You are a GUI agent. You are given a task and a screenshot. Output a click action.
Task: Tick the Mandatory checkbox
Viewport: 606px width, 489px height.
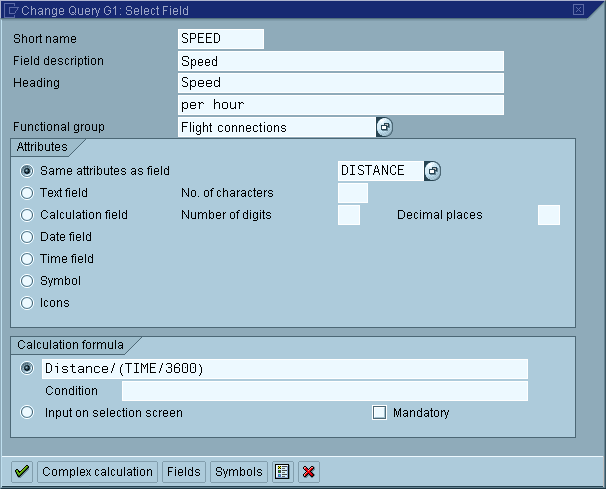[x=379, y=412]
